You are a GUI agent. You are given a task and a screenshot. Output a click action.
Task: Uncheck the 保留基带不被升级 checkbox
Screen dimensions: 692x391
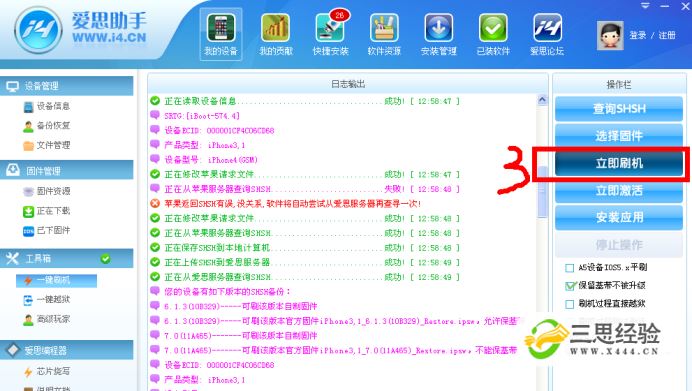(569, 286)
